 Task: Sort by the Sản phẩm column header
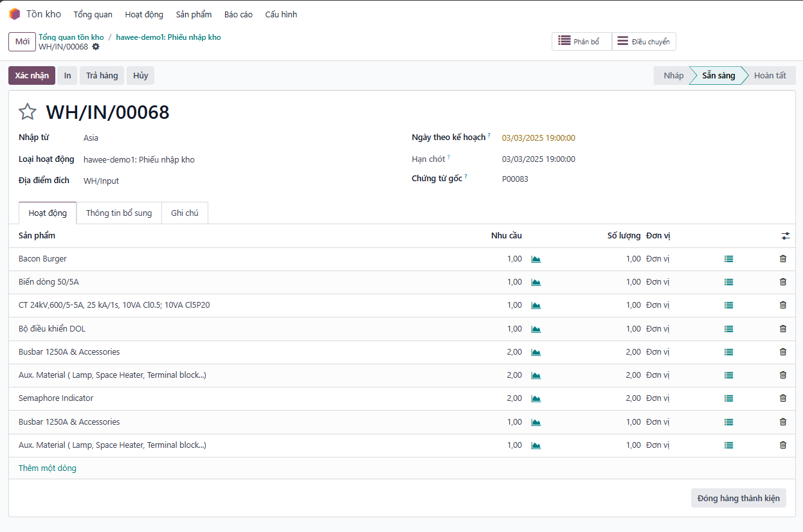pos(37,236)
